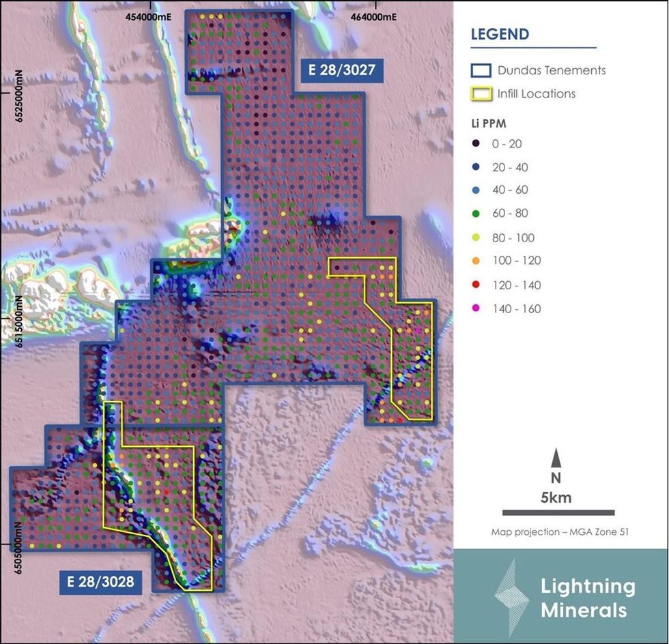This screenshot has height=644, width=669.
Task: Choose the 80 - 100 lime legend dot
Action: [476, 238]
